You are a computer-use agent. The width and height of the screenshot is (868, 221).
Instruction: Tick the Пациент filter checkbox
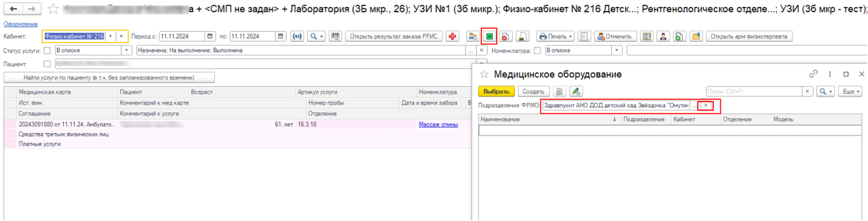pyautogui.click(x=47, y=64)
